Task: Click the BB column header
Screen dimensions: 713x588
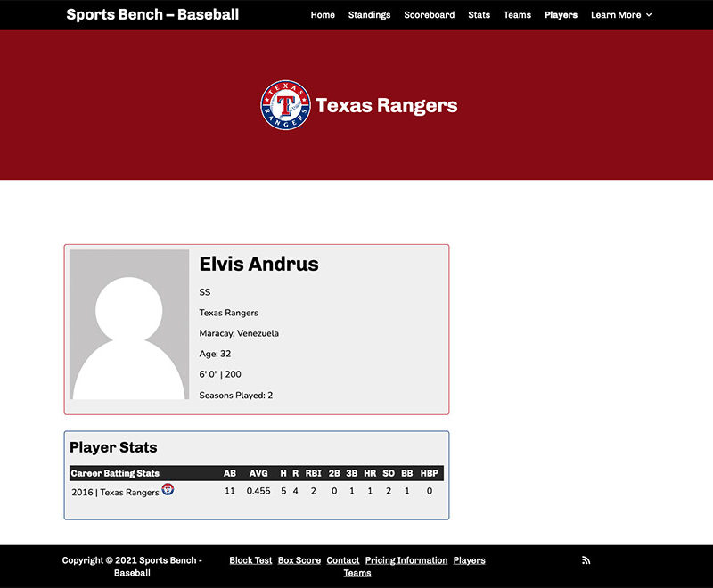Action: pyautogui.click(x=407, y=473)
